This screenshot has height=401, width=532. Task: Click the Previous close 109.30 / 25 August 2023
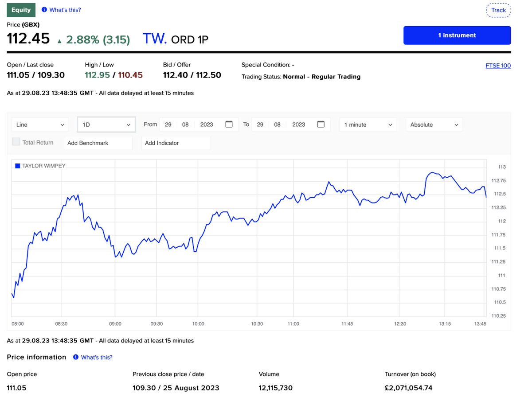(x=176, y=388)
